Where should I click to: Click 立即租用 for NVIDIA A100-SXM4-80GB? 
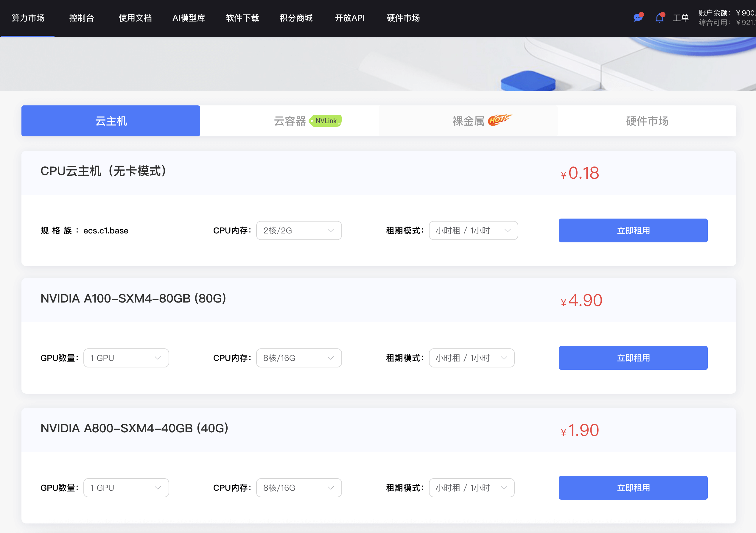633,358
